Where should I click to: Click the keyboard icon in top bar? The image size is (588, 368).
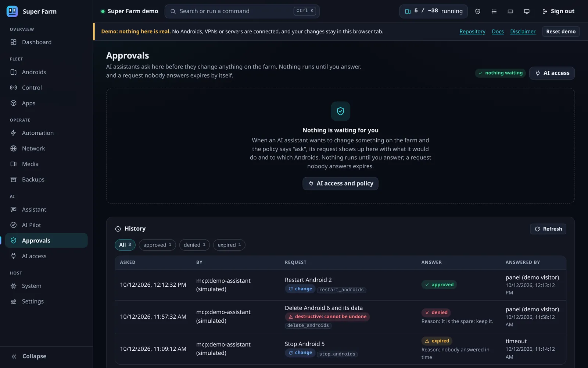[510, 11]
